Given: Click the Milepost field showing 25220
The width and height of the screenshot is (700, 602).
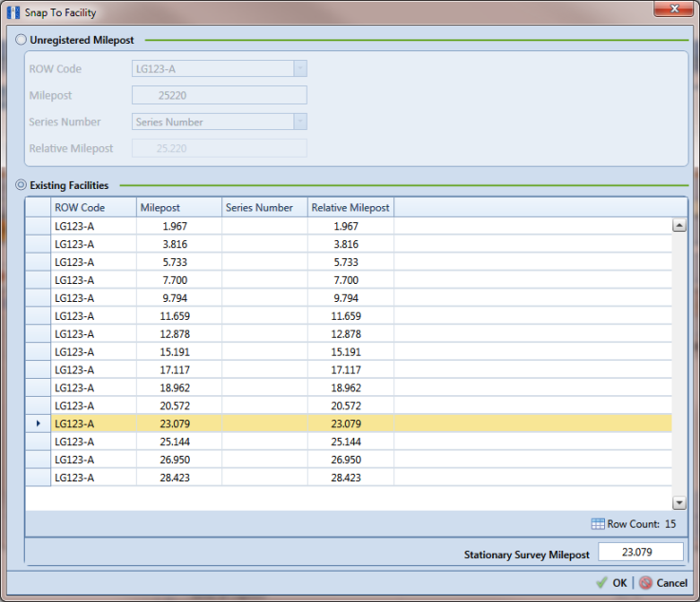Looking at the screenshot, I should [219, 95].
